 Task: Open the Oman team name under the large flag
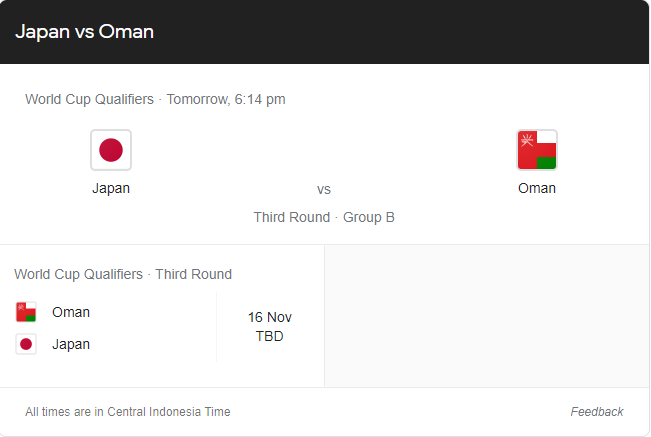pos(537,188)
